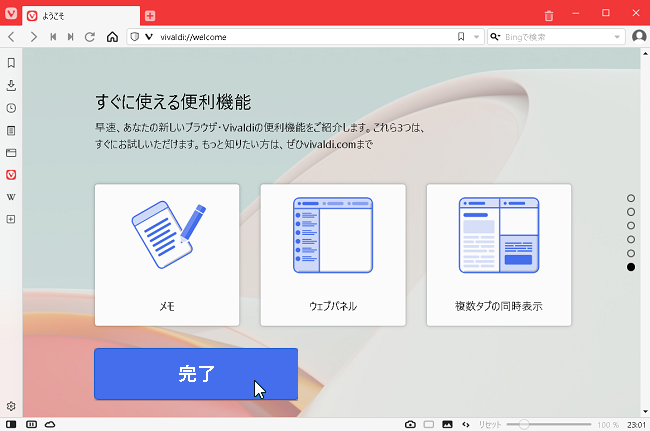The height and width of the screenshot is (431, 650).
Task: Select the 複数タブの同時表示 card
Action: (499, 255)
